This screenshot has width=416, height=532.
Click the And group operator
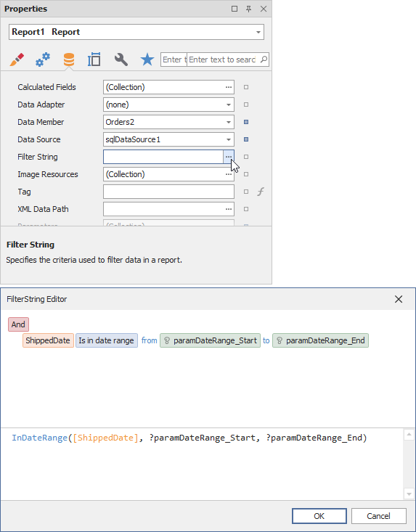click(x=18, y=324)
